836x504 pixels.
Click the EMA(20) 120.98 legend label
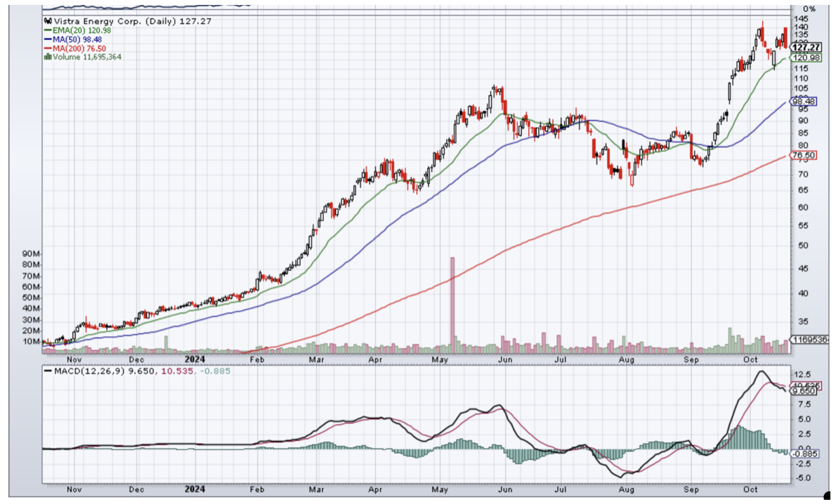77,31
